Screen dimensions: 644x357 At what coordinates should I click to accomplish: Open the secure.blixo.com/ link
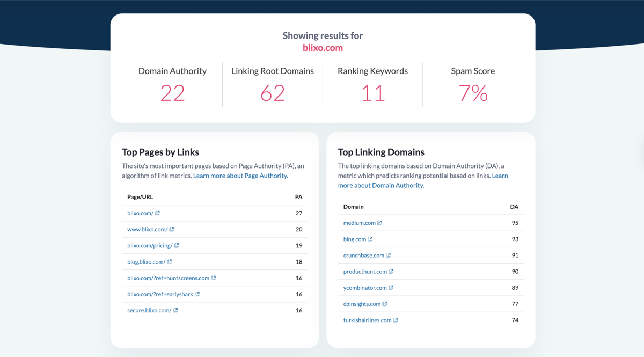(x=149, y=310)
